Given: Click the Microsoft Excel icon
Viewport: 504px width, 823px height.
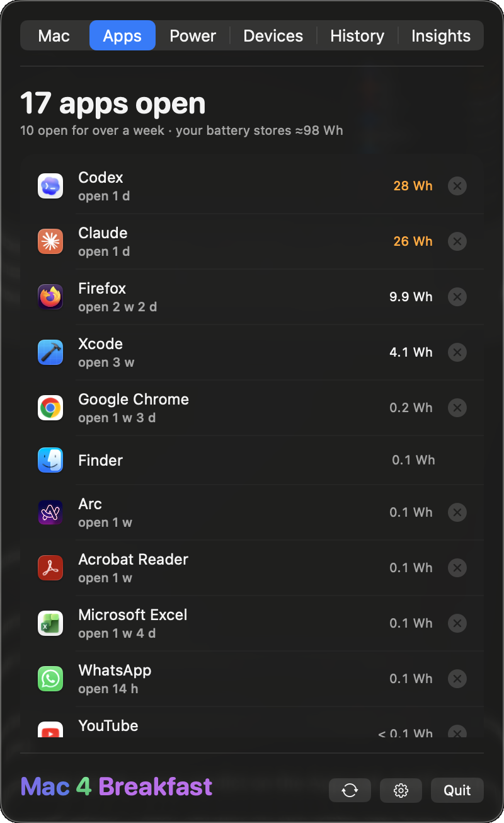Looking at the screenshot, I should point(50,623).
